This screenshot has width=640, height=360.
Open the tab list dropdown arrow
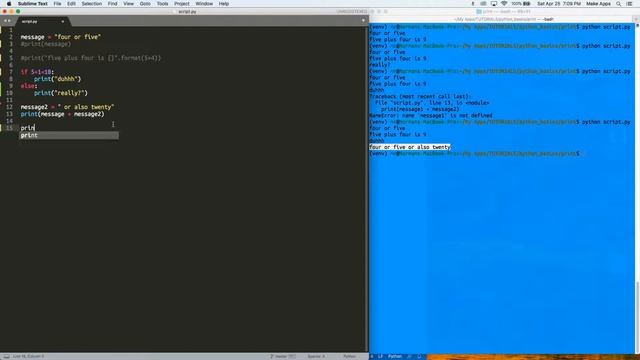coord(363,20)
